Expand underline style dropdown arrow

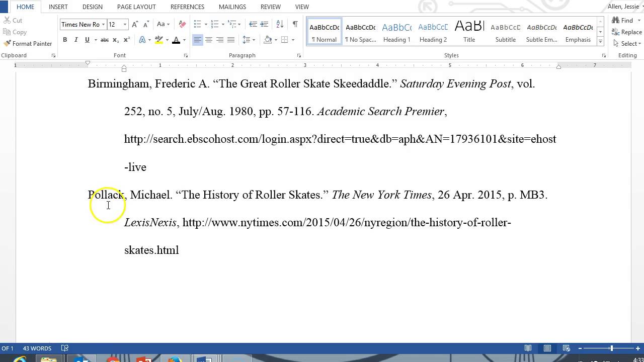pyautogui.click(x=96, y=40)
